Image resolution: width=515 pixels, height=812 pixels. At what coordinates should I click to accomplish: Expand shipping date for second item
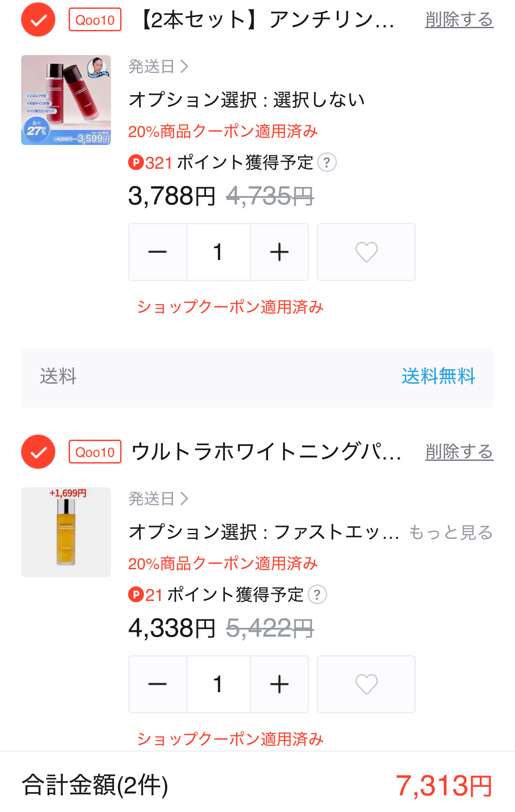[158, 499]
